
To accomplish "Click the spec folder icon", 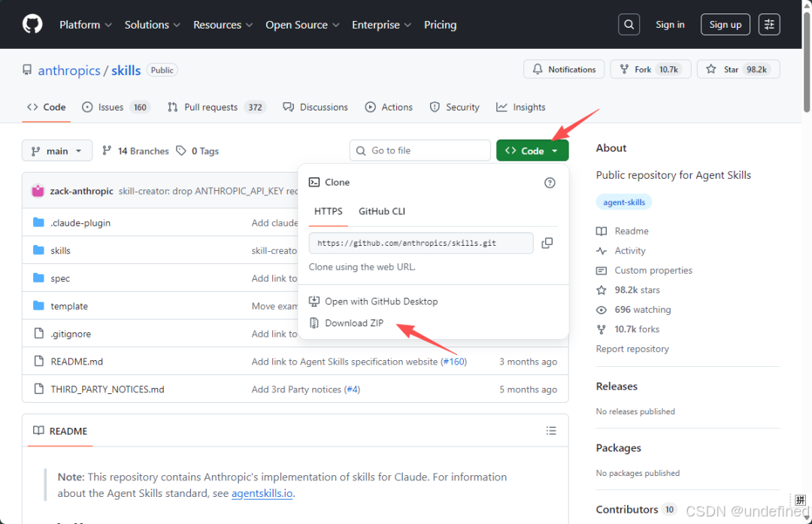I will pyautogui.click(x=38, y=278).
